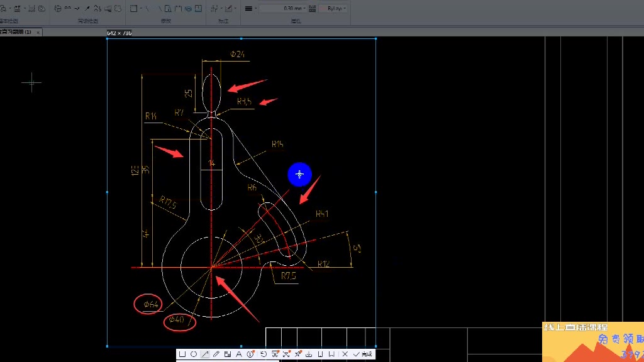This screenshot has width=644, height=362.
Task: Pin the screenshot to the screen
Action: point(297,354)
